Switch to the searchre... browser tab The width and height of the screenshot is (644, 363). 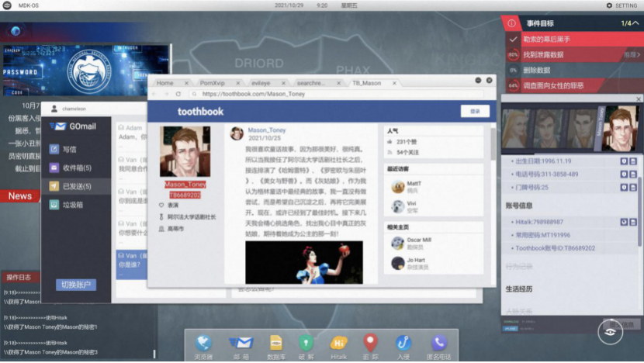click(x=311, y=83)
